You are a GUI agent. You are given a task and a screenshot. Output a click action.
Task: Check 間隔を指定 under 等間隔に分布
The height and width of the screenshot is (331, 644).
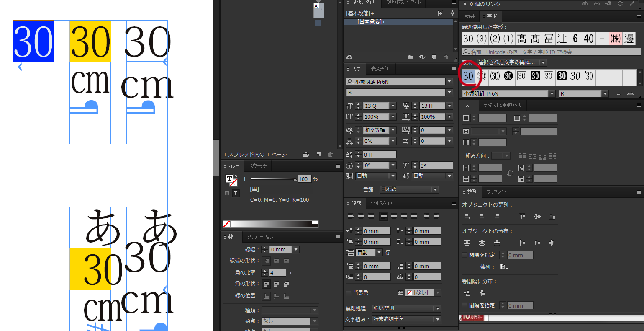click(x=464, y=305)
